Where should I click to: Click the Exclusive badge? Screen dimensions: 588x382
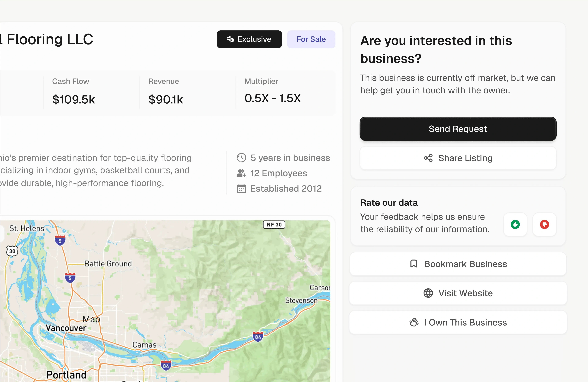click(249, 39)
